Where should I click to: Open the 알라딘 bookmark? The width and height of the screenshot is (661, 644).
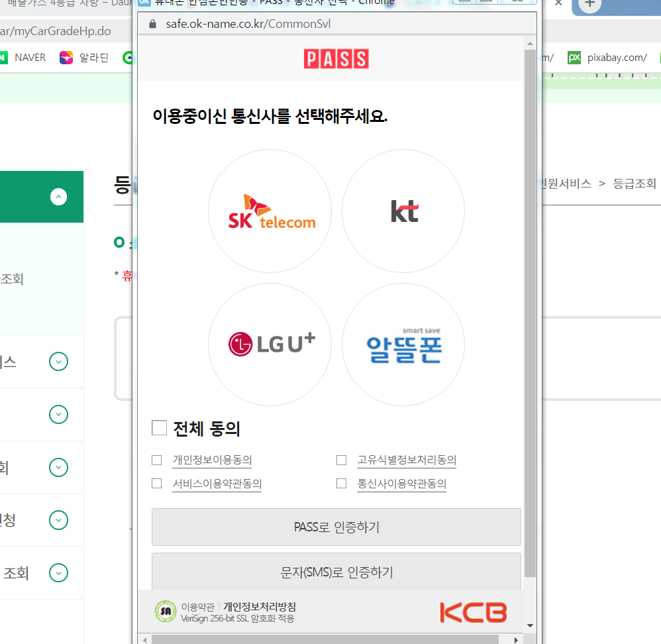(x=84, y=58)
